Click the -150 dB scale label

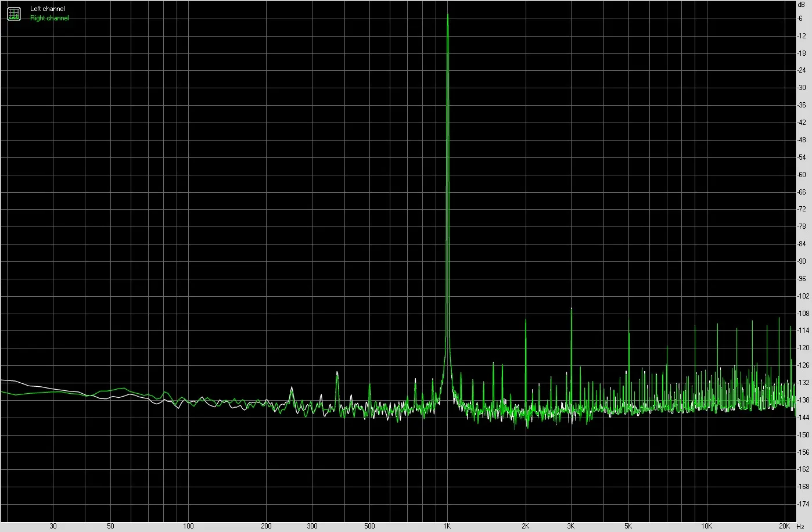point(803,435)
